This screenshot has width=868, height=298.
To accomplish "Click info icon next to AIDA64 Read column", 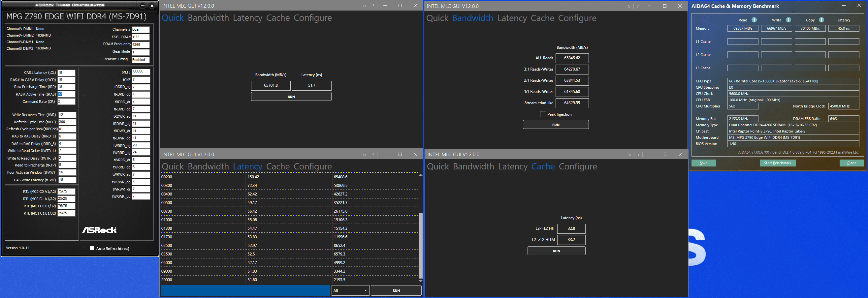I will pyautogui.click(x=754, y=20).
